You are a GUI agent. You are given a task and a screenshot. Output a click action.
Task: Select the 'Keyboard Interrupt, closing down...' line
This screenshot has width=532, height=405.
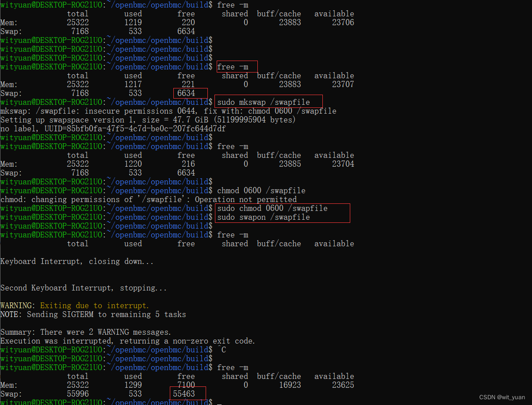(x=77, y=261)
